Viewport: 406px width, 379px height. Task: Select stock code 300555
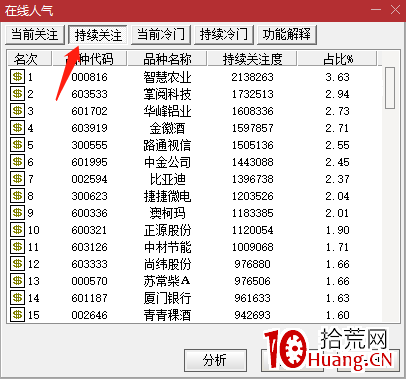click(x=89, y=145)
